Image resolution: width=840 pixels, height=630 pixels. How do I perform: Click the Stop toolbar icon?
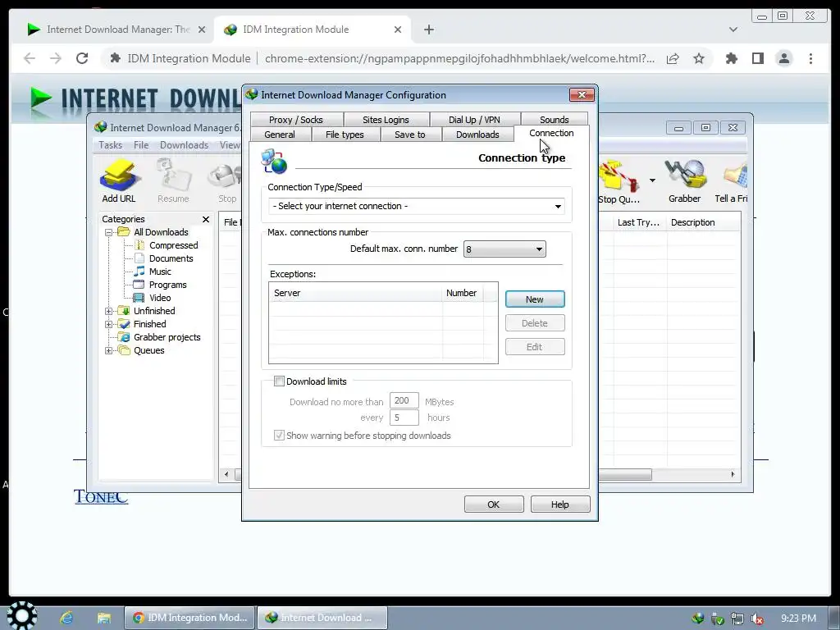pyautogui.click(x=226, y=182)
